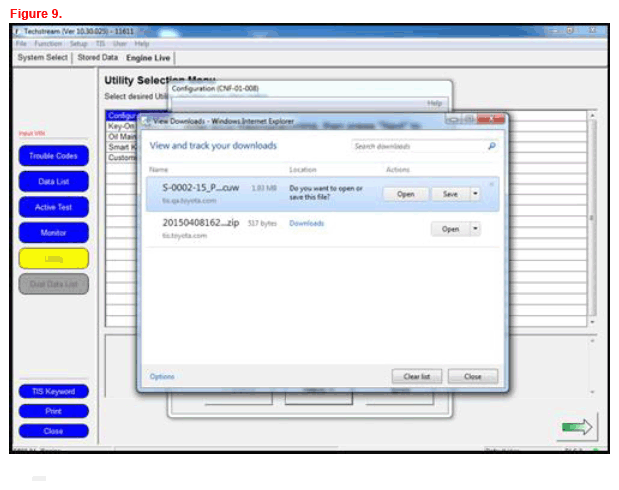This screenshot has height=490, width=619.
Task: Click the Print button in Techstream
Action: tap(54, 411)
